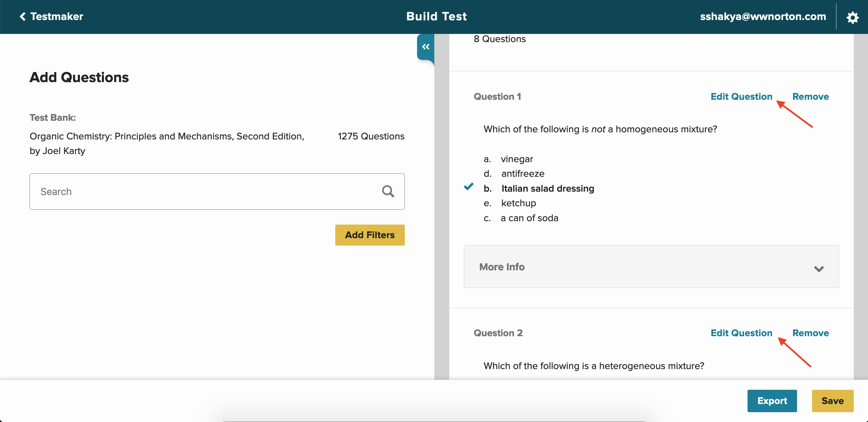Open Edit Question for Question 2
This screenshot has width=868, height=422.
pos(741,333)
